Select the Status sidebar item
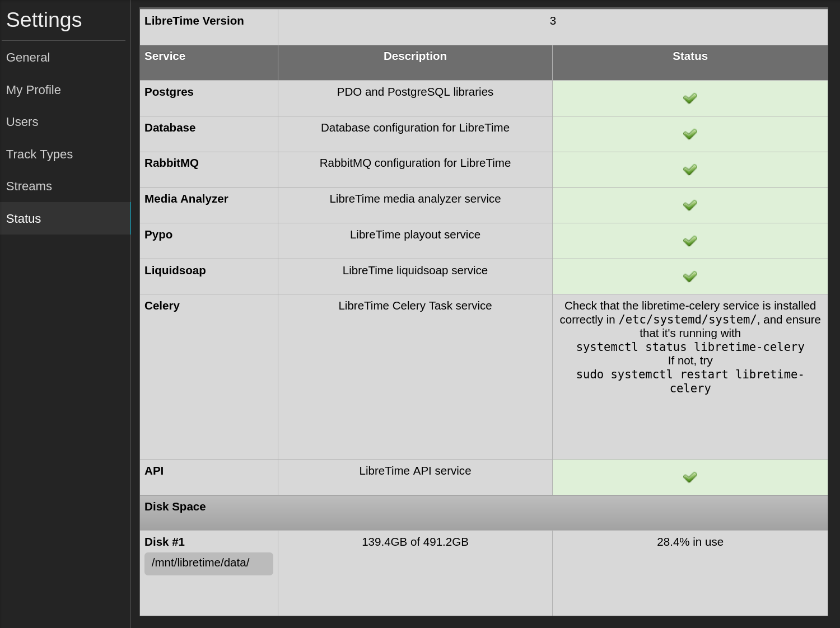Viewport: 840px width, 628px height. tap(24, 219)
